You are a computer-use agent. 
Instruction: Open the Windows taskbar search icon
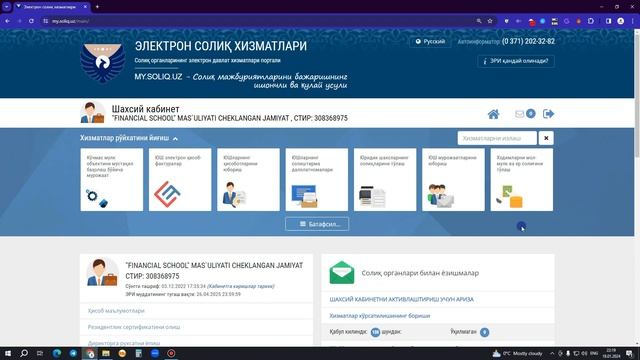(x=24, y=353)
